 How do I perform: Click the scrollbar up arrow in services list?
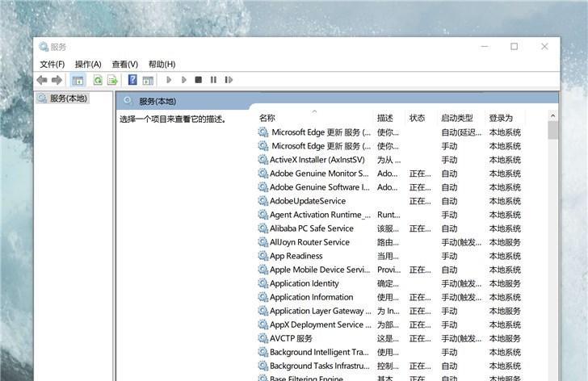[552, 116]
